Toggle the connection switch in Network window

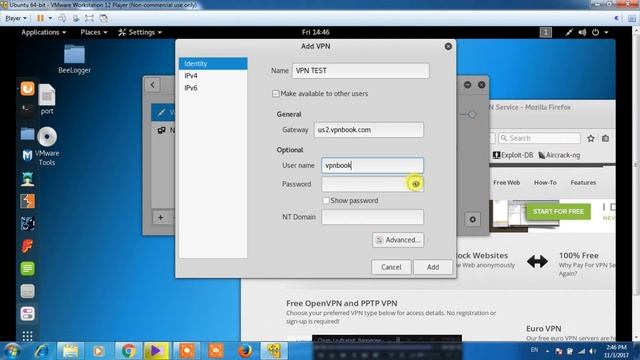469,115
